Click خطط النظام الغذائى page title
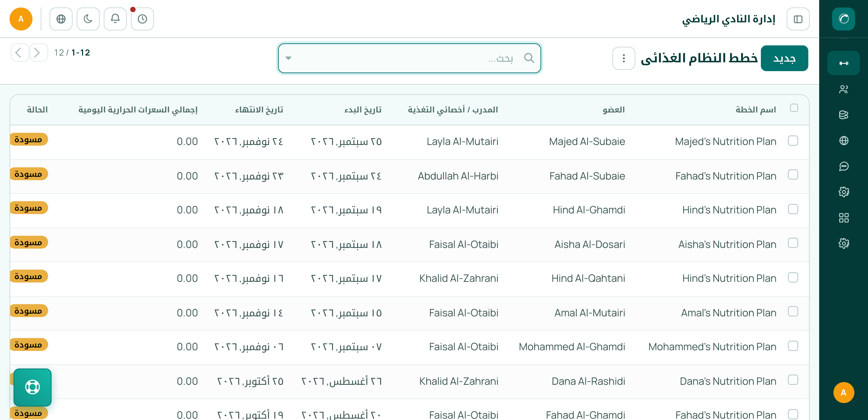The width and height of the screenshot is (868, 420). (x=699, y=58)
